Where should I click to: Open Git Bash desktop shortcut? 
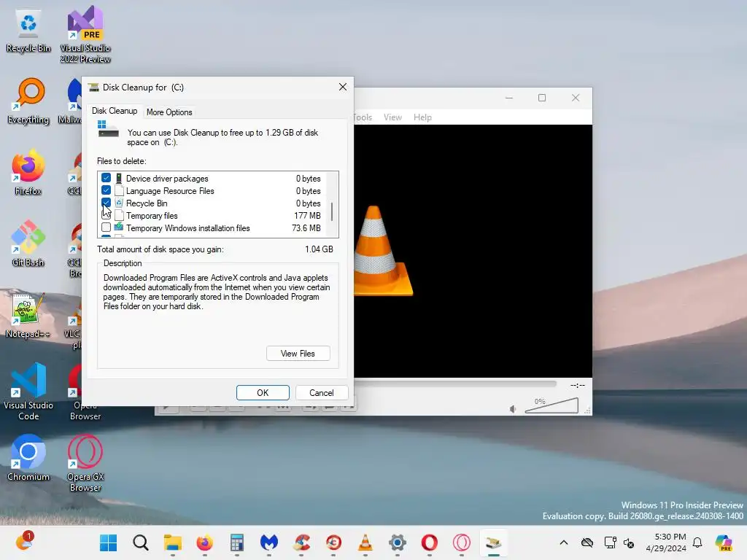pyautogui.click(x=28, y=244)
